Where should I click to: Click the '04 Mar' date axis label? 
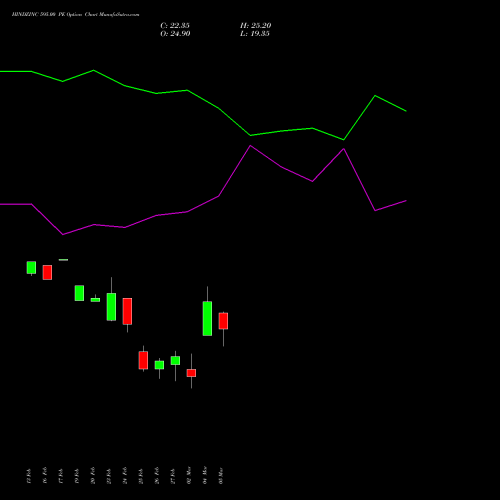pyautogui.click(x=205, y=475)
